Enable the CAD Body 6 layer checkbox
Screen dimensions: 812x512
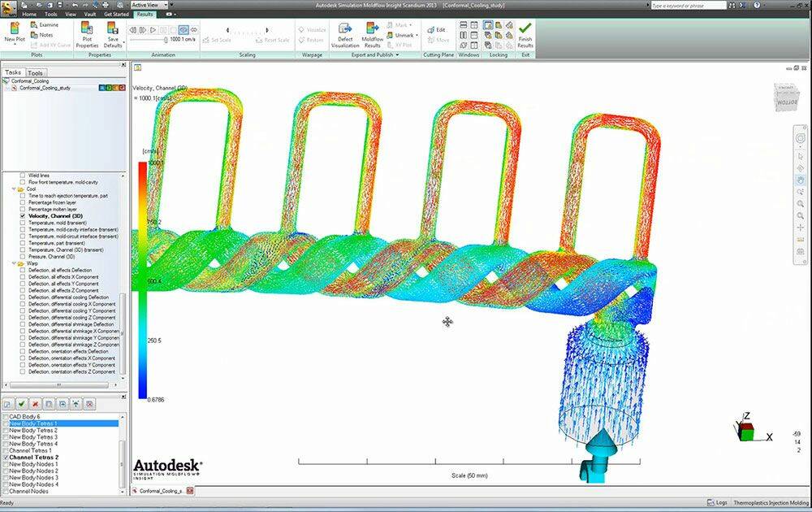tap(6, 417)
